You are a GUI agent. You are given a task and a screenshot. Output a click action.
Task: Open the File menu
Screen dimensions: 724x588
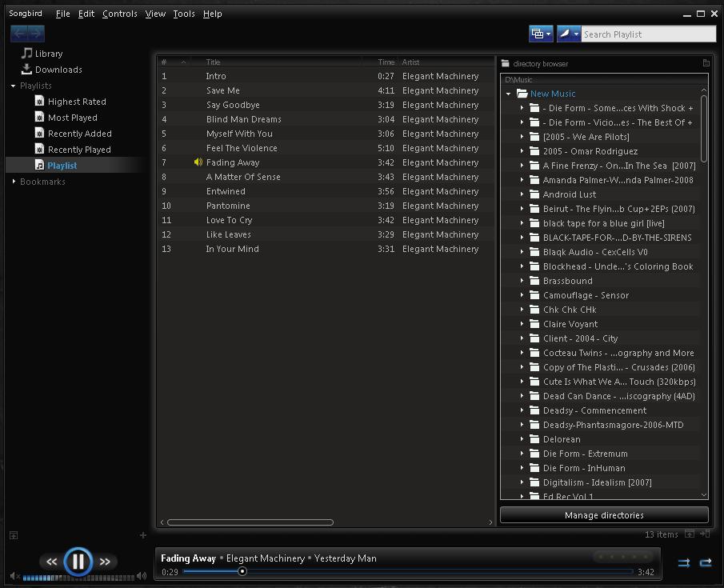[x=62, y=14]
